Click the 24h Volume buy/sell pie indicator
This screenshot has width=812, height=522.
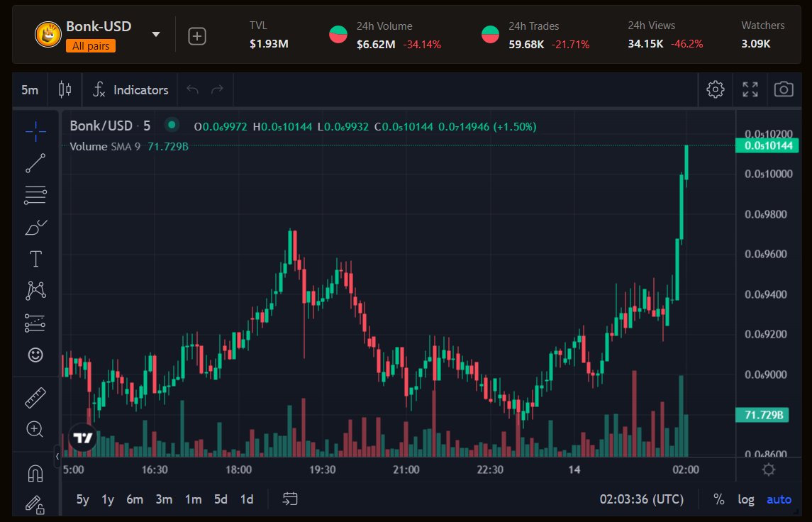tap(338, 35)
